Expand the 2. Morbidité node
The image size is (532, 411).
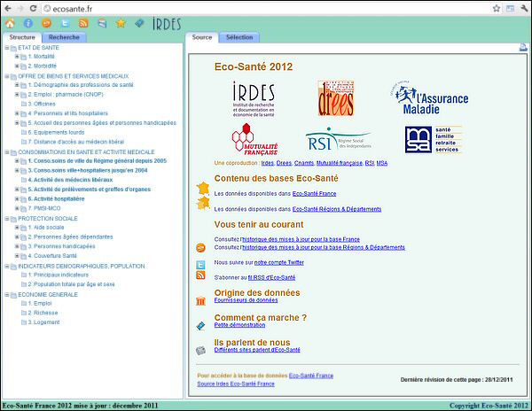17,66
